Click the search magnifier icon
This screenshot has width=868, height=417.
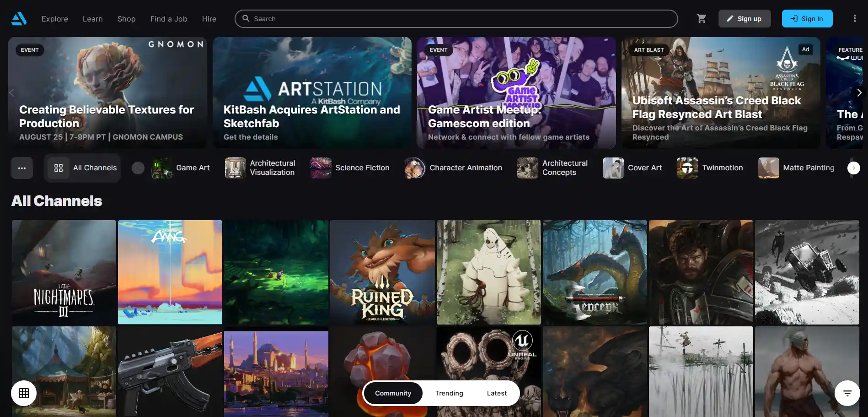(246, 18)
